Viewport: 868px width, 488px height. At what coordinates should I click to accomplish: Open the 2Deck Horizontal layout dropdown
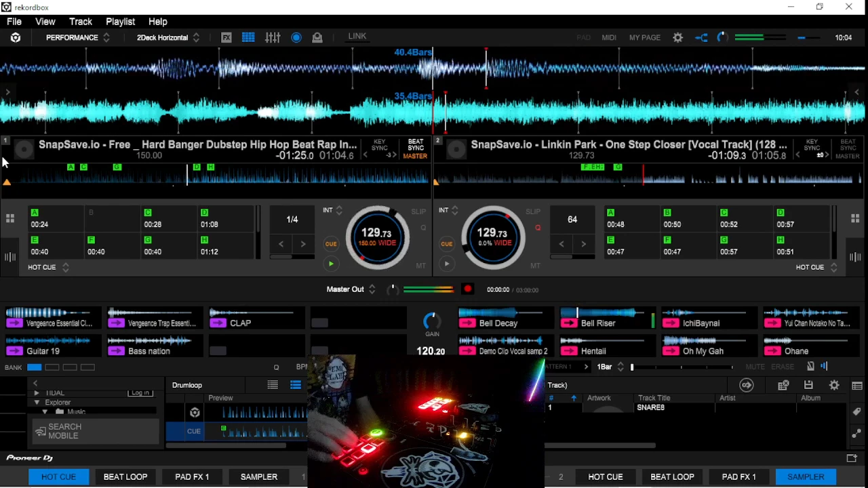pos(167,38)
